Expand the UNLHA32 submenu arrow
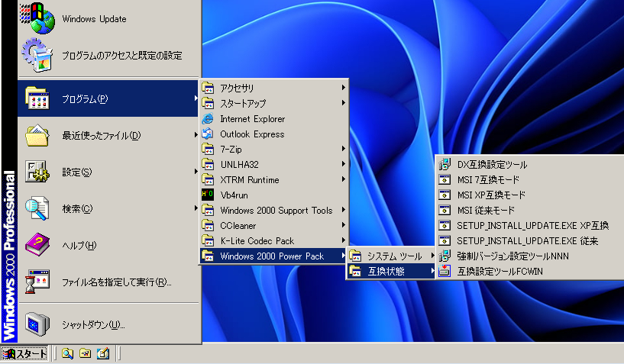The height and width of the screenshot is (364, 624). [343, 164]
